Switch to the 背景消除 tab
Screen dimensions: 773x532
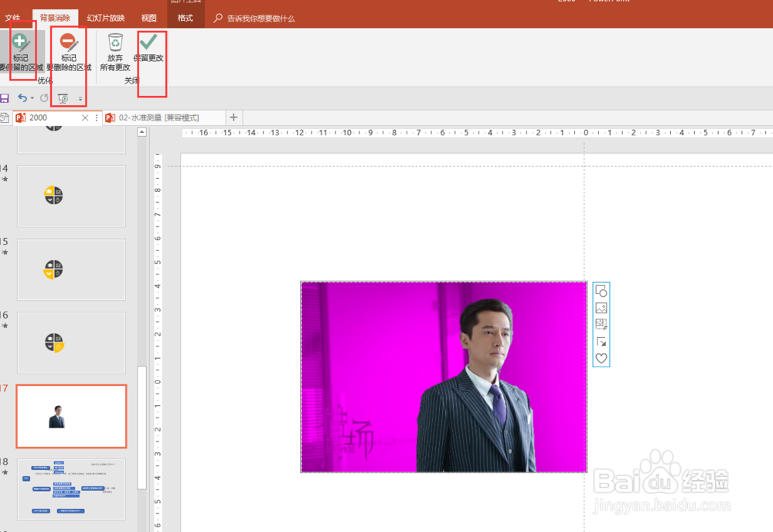[x=55, y=19]
